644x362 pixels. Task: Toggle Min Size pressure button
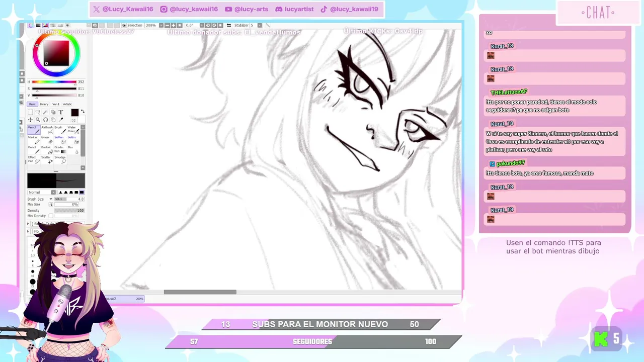pyautogui.click(x=51, y=205)
